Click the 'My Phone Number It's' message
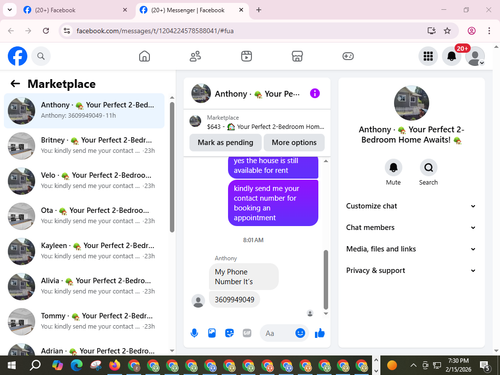This screenshot has width=500, height=375. coord(244,277)
